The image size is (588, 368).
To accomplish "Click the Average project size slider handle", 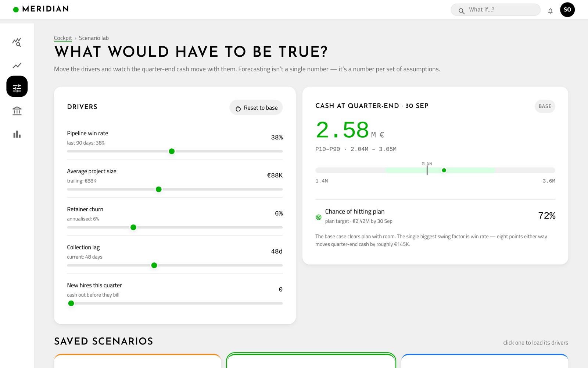I will 159,189.
